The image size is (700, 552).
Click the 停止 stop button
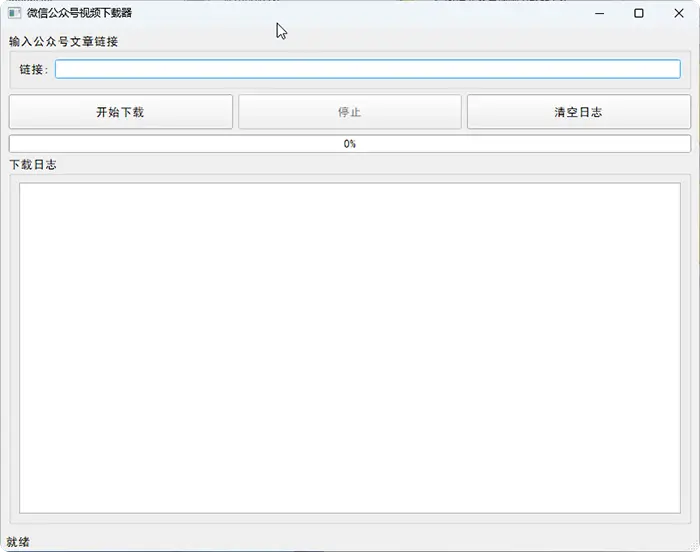tap(350, 112)
